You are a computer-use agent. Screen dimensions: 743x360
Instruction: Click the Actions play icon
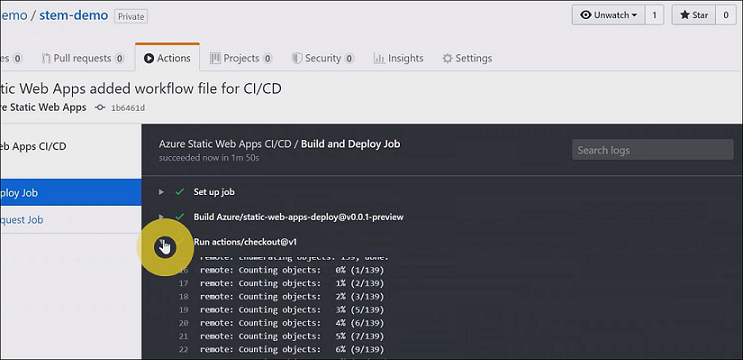pyautogui.click(x=149, y=58)
